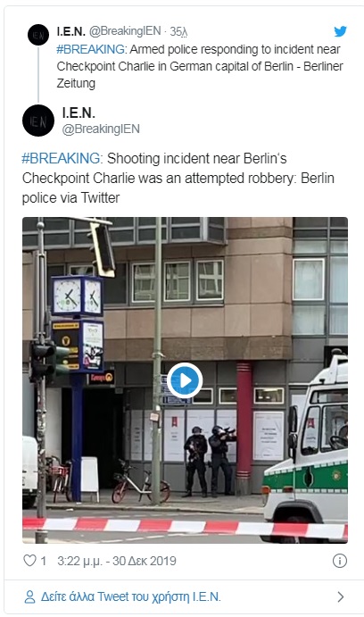Expand more tweets with right chevron
364x617 pixels.
341,597
